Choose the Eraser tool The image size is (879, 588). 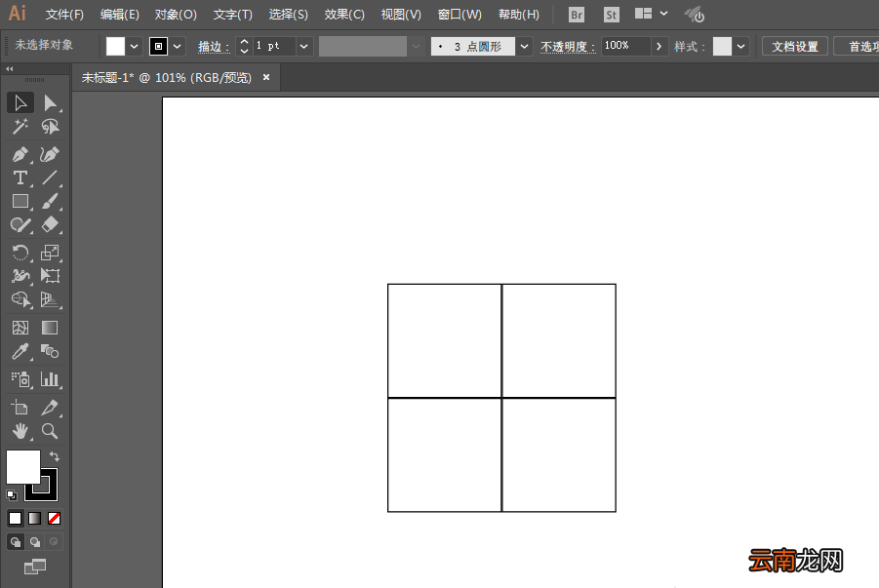point(50,225)
